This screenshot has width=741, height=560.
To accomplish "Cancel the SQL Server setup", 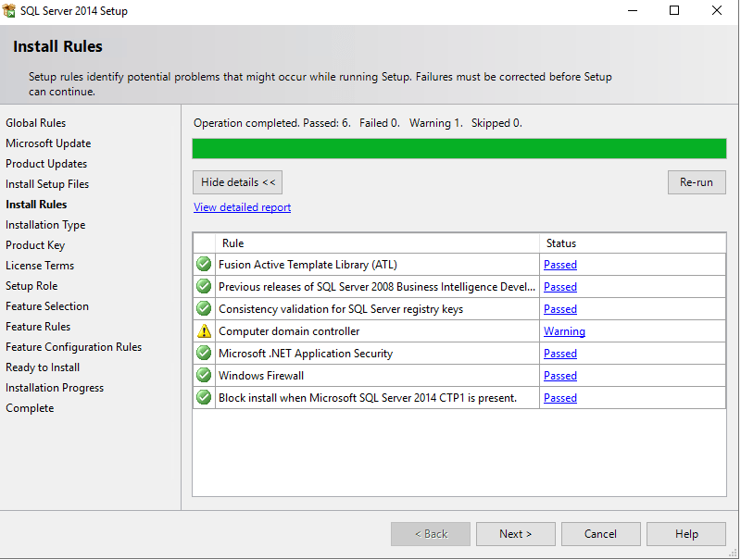I will [x=600, y=534].
